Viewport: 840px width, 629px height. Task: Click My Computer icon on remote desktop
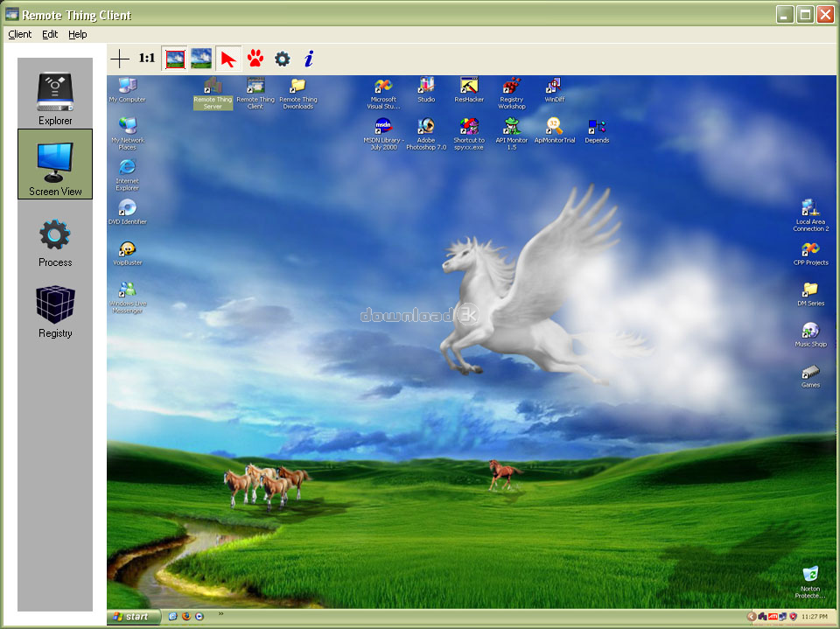(128, 90)
